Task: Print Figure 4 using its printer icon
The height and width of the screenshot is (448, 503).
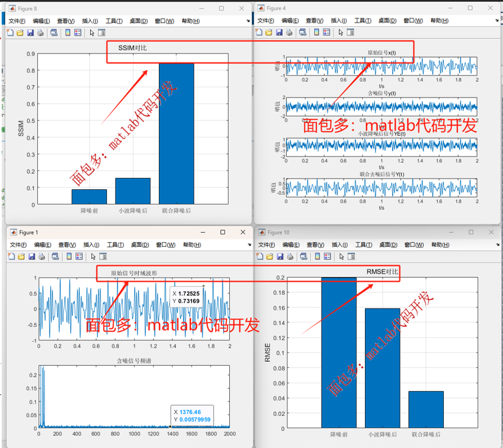Action: (289, 33)
